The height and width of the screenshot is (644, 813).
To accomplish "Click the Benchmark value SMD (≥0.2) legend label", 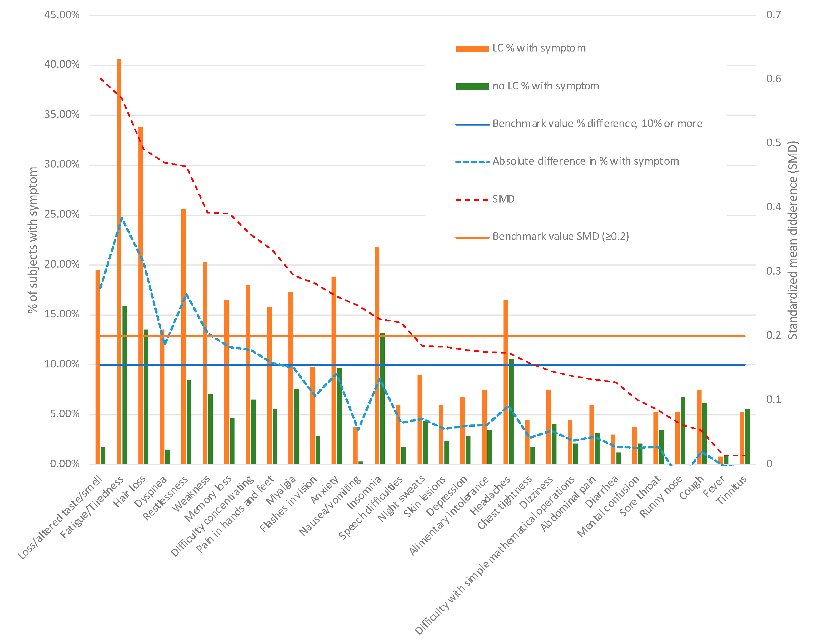I will coord(560,236).
